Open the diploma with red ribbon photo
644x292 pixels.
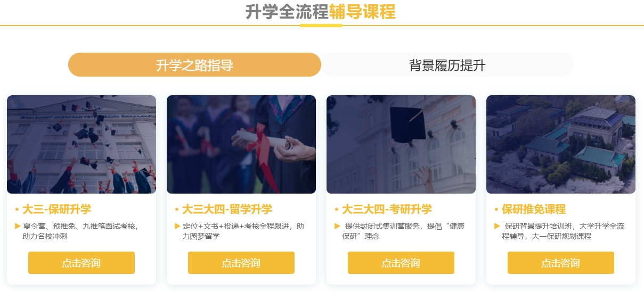point(241,144)
